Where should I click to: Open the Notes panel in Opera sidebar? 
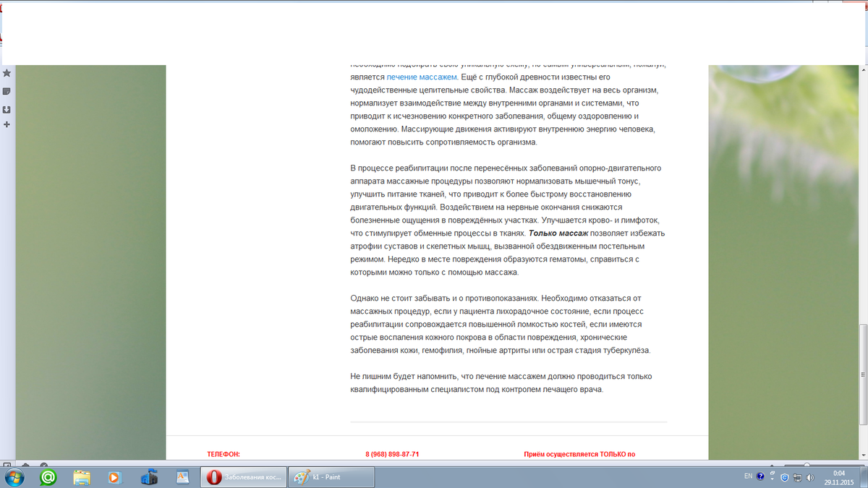pyautogui.click(x=7, y=91)
